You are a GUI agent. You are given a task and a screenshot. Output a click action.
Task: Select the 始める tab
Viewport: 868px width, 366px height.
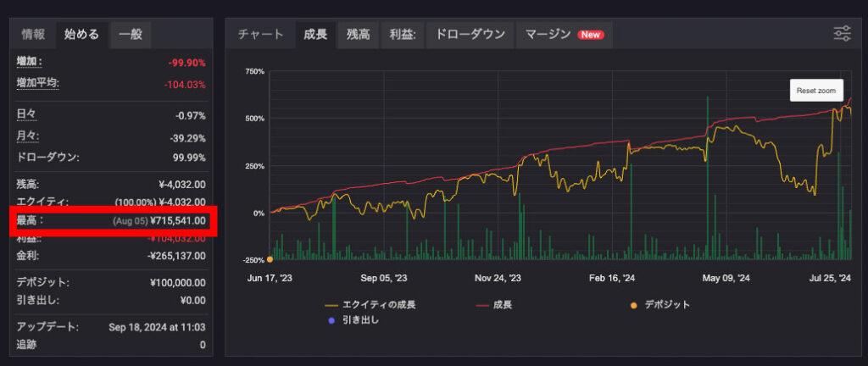(82, 34)
